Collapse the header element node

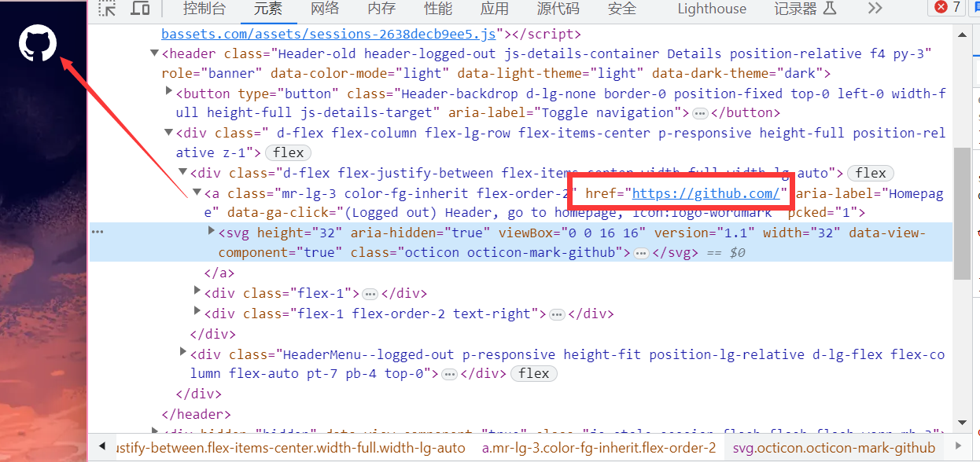(x=154, y=53)
